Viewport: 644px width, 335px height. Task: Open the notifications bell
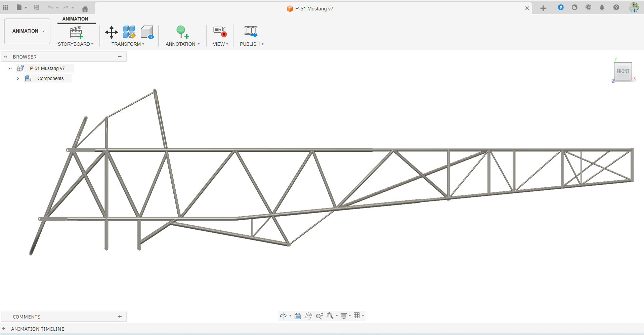pos(602,7)
